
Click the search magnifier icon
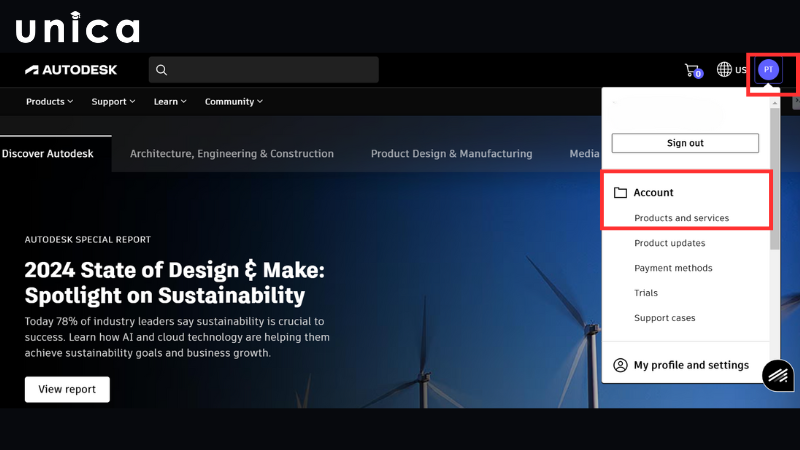pos(161,70)
